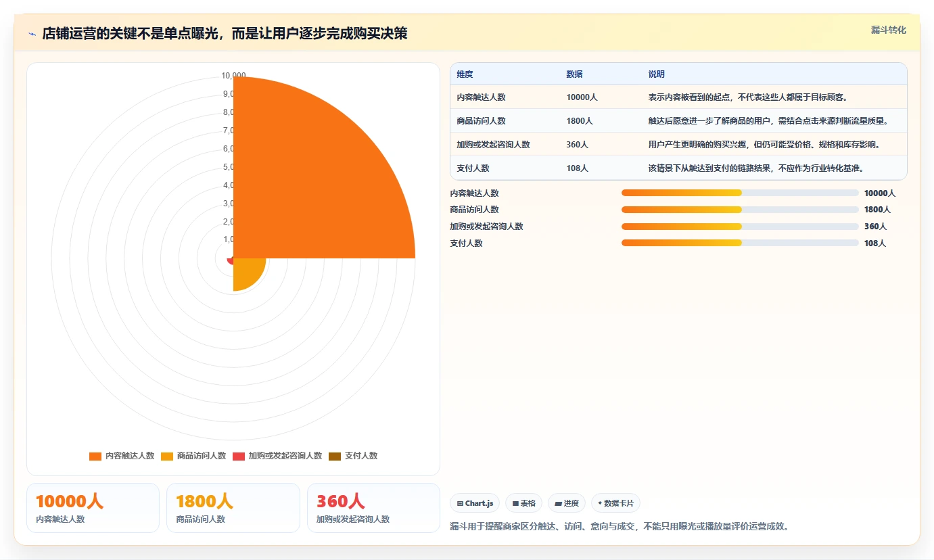Toggle the 商品访问人数 legend swatch

167,456
